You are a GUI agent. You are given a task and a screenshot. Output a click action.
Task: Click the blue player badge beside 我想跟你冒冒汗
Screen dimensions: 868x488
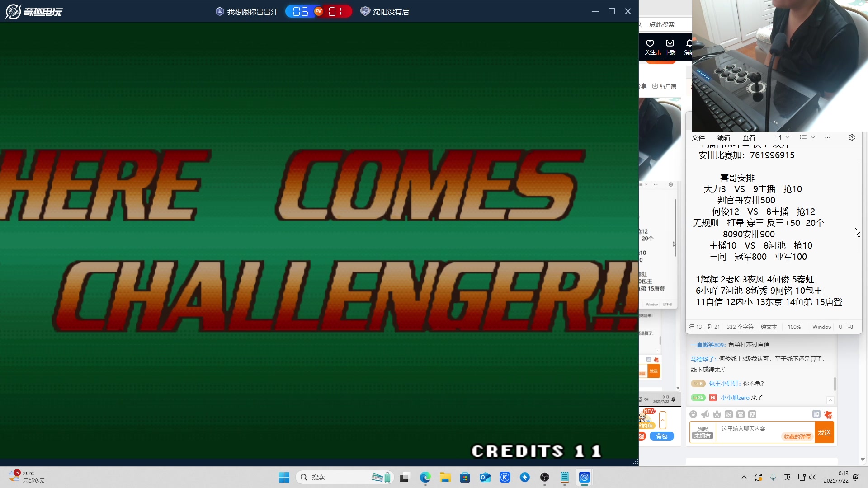click(x=220, y=11)
